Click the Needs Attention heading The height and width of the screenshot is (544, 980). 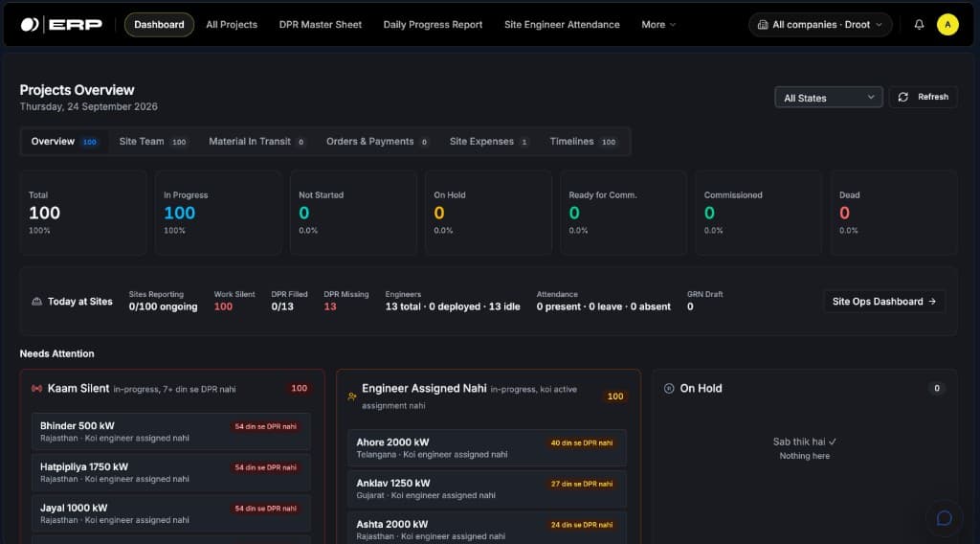coord(56,353)
